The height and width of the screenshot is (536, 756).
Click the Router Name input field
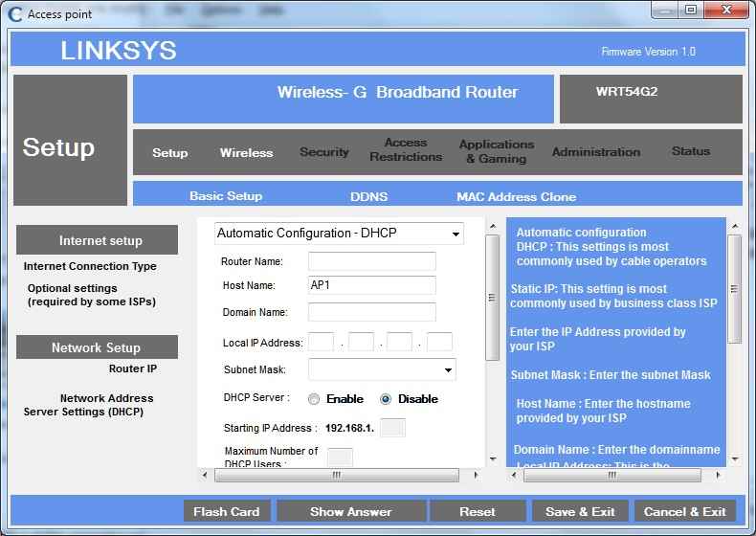pyautogui.click(x=371, y=261)
